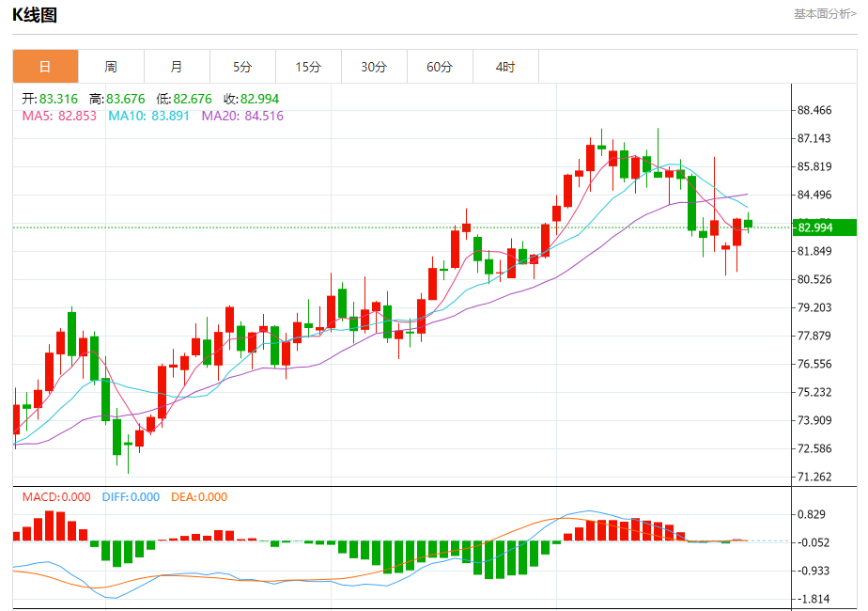The width and height of the screenshot is (868, 611).
Task: Choose the 60分 interval tab
Action: pos(440,67)
